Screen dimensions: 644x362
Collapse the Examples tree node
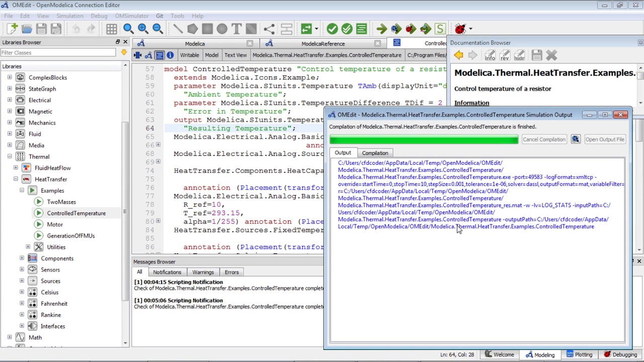coord(22,191)
